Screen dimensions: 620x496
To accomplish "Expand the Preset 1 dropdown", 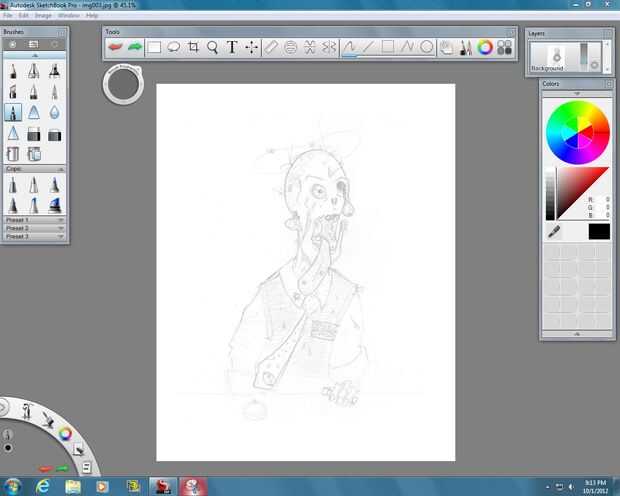I will (34, 220).
